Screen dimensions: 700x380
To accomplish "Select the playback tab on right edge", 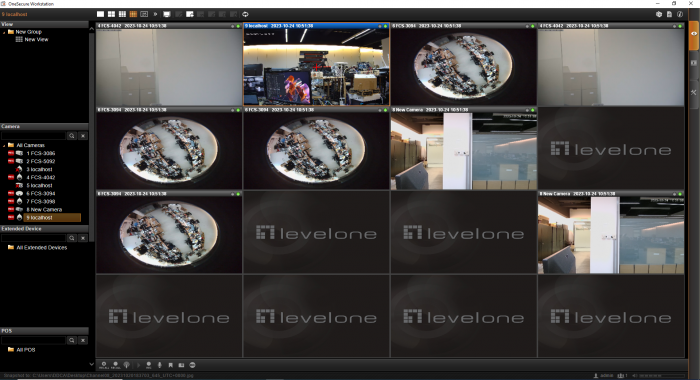I will click(694, 63).
